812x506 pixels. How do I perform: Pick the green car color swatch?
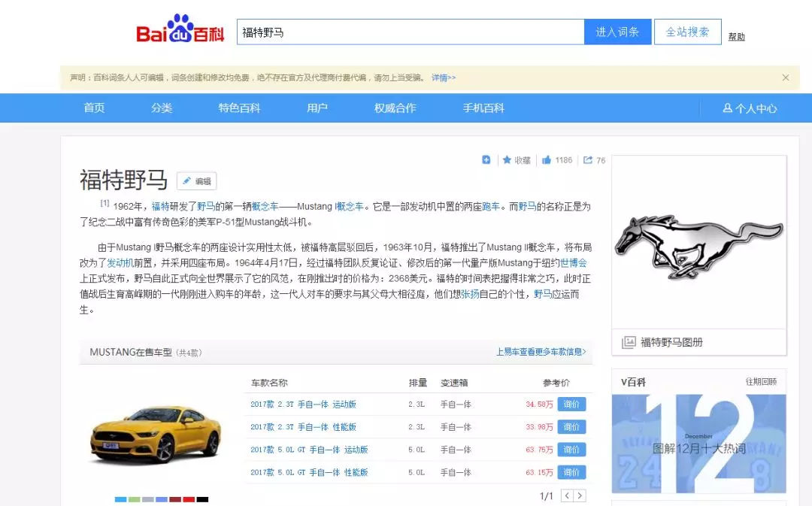(134, 499)
